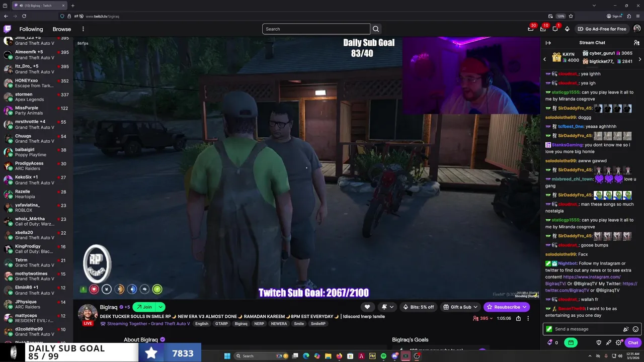This screenshot has height=362, width=644.
Task: Open notifications inbox with 10 badge
Action: [x=543, y=29]
